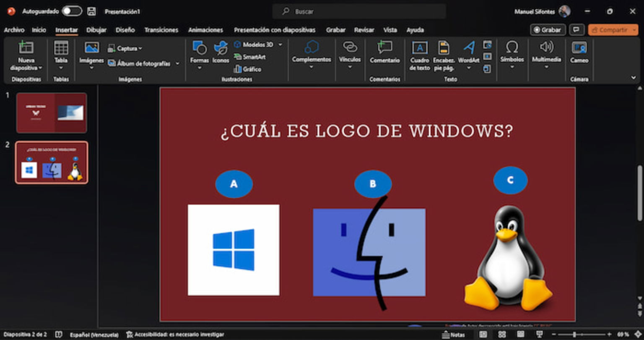The height and width of the screenshot is (340, 644).
Task: Open the comments pane icon beside Grabar
Action: [577, 30]
